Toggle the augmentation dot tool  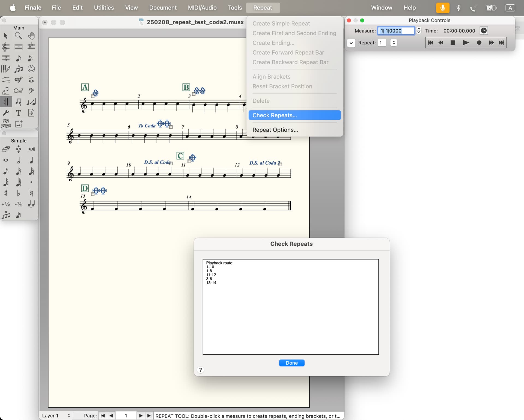pyautogui.click(x=31, y=182)
